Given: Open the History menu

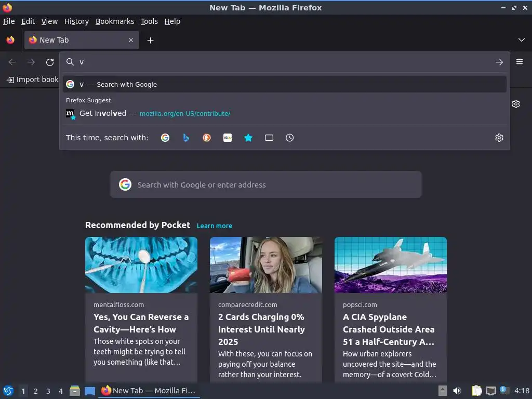Looking at the screenshot, I should click(77, 21).
